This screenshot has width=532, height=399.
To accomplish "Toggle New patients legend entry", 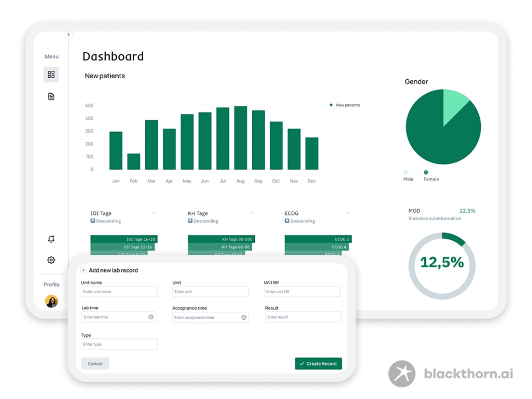I will [344, 105].
